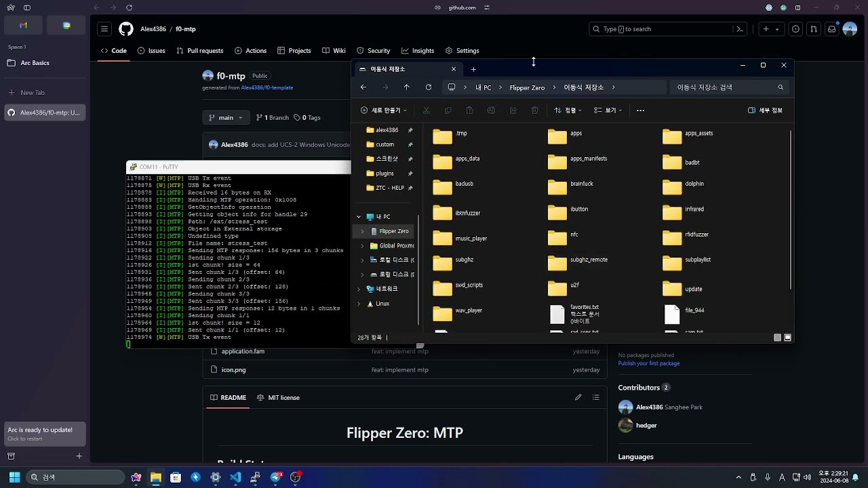Click the Windows Start button
This screenshot has height=488, width=868.
pos(14,477)
